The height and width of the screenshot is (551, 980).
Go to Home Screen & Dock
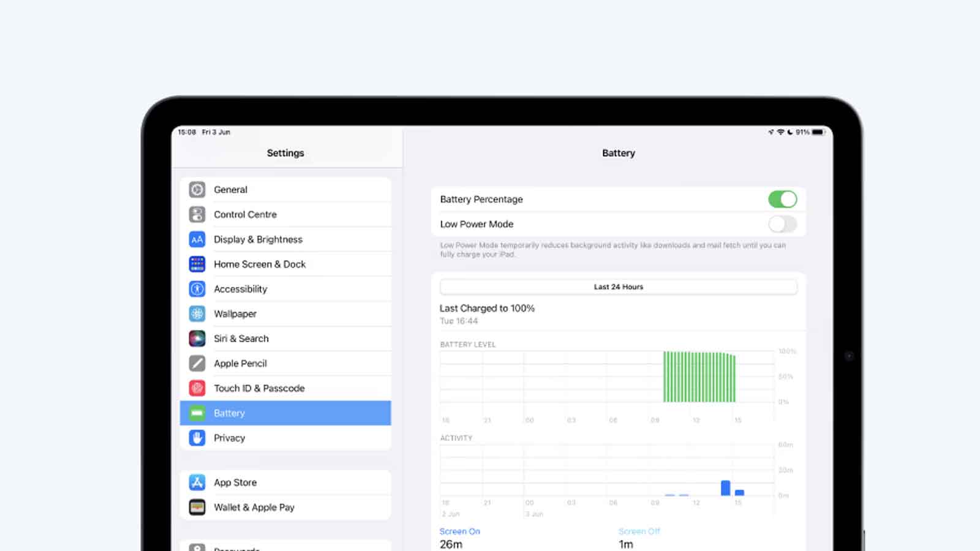coord(285,264)
